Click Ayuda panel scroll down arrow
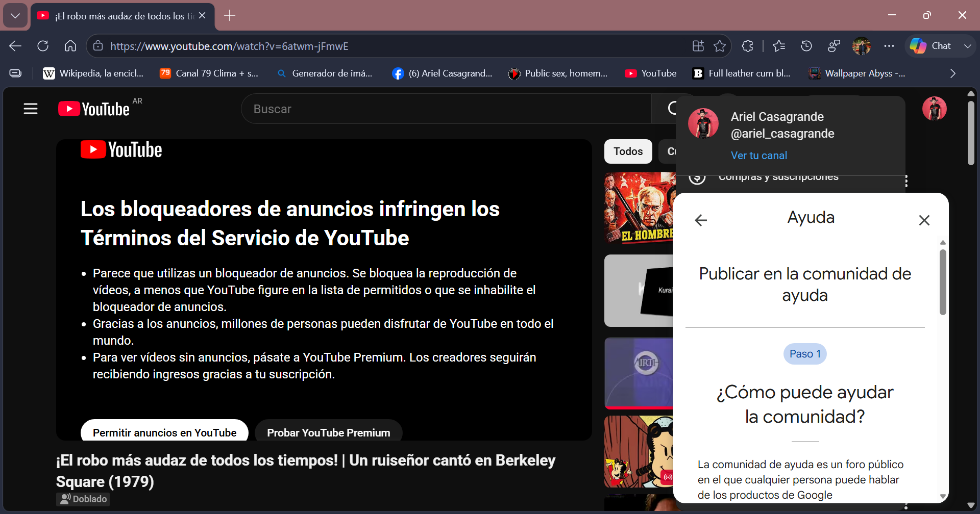The image size is (980, 514). [943, 496]
